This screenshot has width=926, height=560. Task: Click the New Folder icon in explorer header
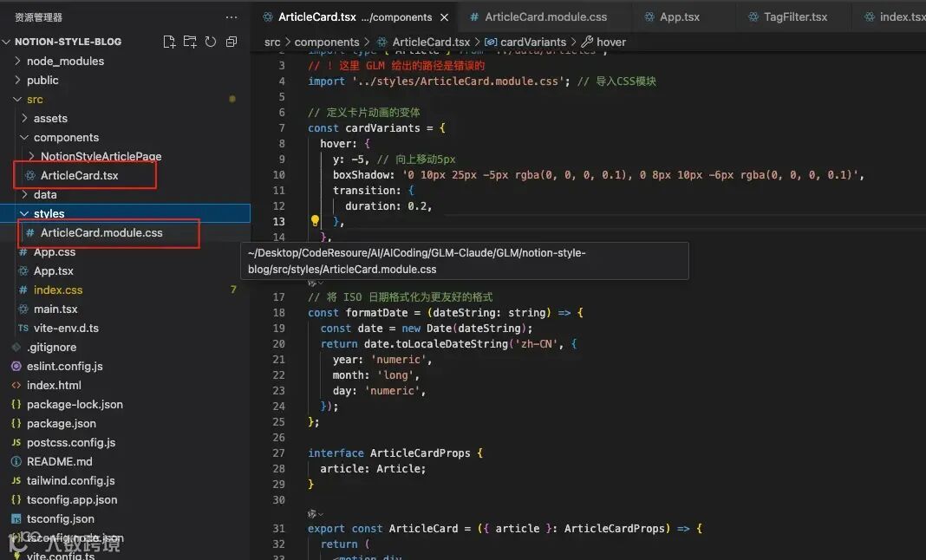pyautogui.click(x=190, y=42)
